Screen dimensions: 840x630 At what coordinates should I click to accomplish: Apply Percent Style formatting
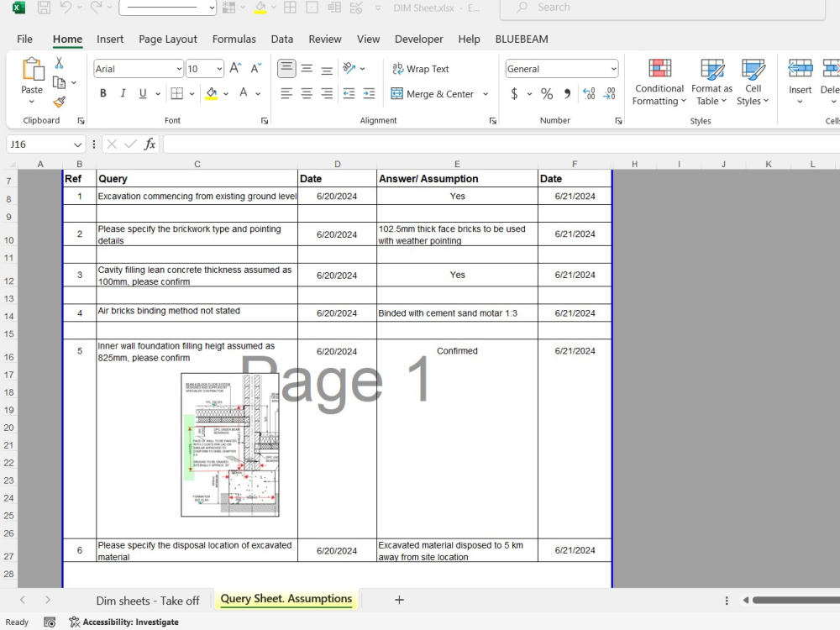tap(546, 94)
